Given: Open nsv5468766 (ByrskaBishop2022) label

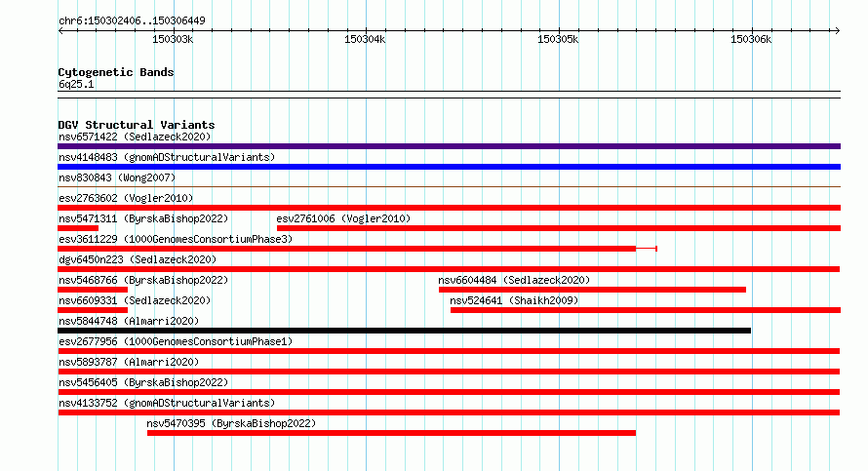Looking at the screenshot, I should pos(143,280).
